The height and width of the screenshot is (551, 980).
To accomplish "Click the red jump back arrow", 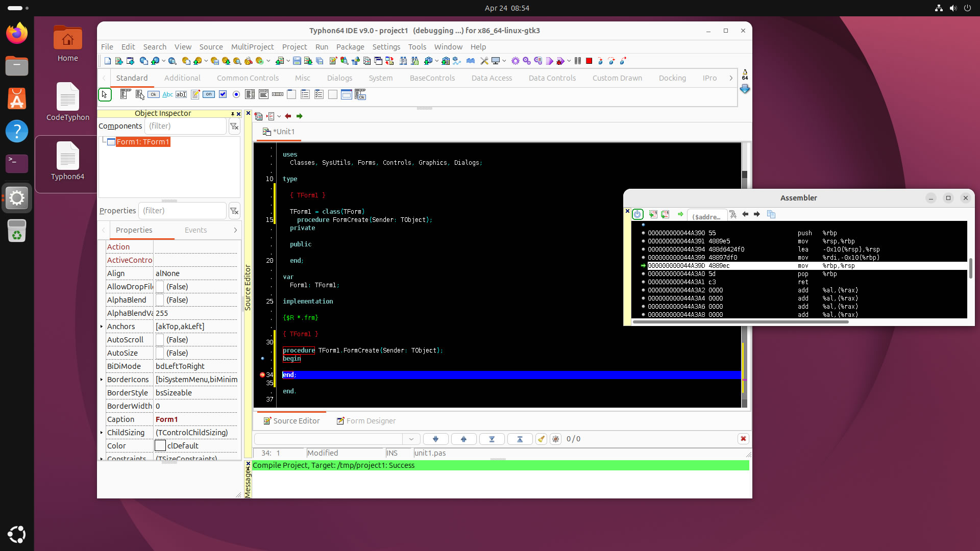I will click(x=288, y=116).
